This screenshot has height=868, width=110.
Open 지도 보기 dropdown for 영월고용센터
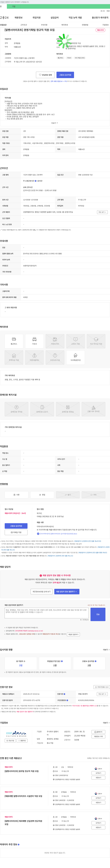tap(102, 694)
